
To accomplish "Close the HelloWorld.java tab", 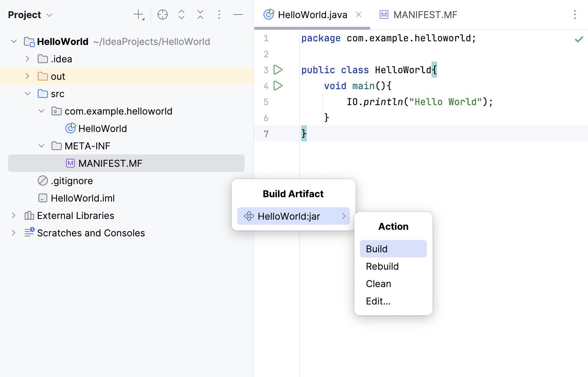I will [359, 15].
